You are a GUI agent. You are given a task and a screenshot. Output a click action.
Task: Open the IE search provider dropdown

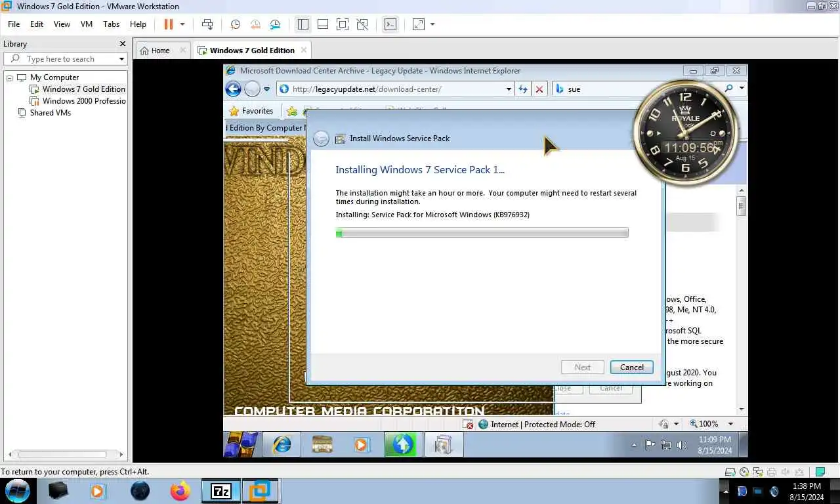(742, 89)
